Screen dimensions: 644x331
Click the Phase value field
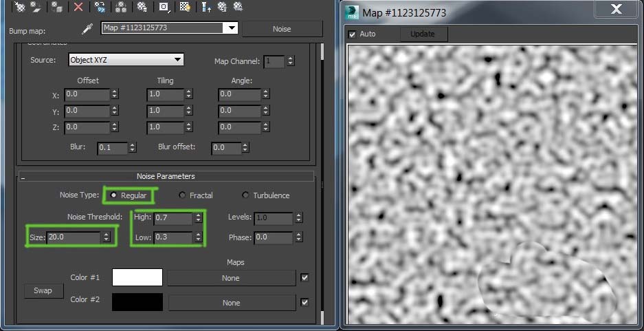(x=274, y=237)
